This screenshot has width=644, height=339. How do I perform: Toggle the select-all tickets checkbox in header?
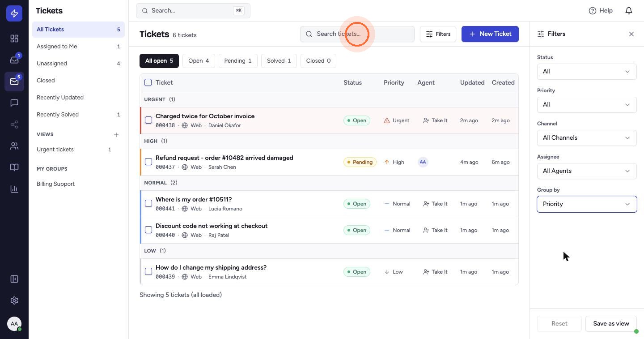[x=148, y=82]
